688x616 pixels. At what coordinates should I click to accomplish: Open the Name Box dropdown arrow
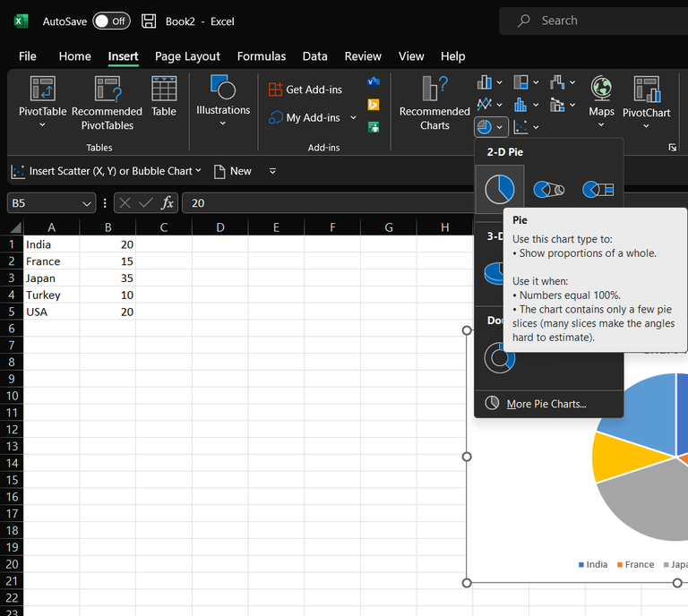(x=86, y=203)
